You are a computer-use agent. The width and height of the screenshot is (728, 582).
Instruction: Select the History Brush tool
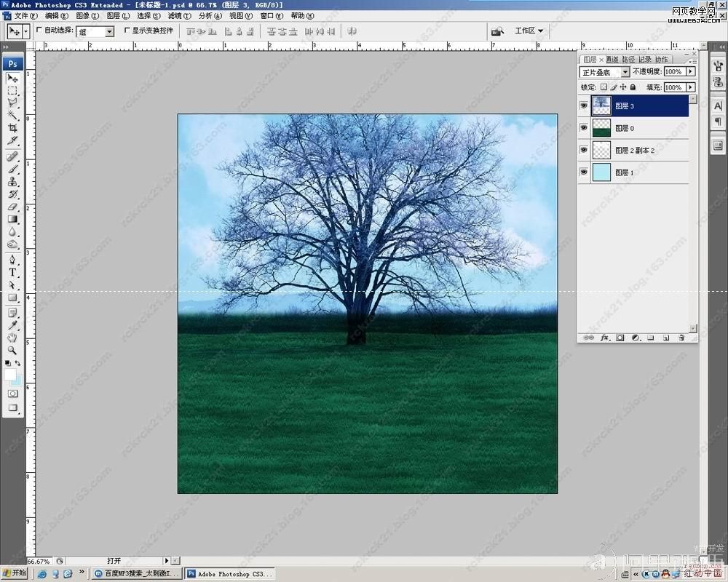12,194
